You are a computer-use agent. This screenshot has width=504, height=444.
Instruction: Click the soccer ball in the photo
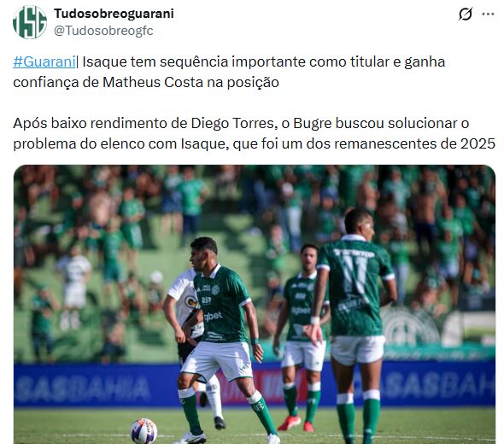pos(144,431)
